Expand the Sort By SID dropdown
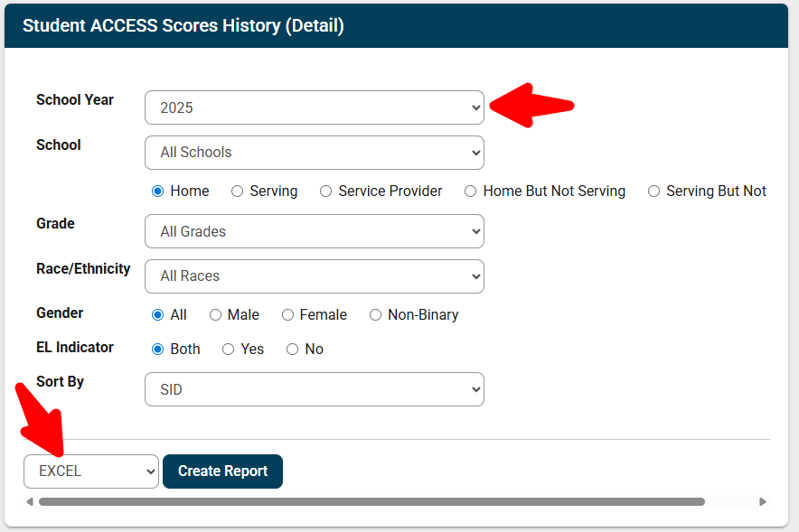The height and width of the screenshot is (532, 799). point(315,389)
